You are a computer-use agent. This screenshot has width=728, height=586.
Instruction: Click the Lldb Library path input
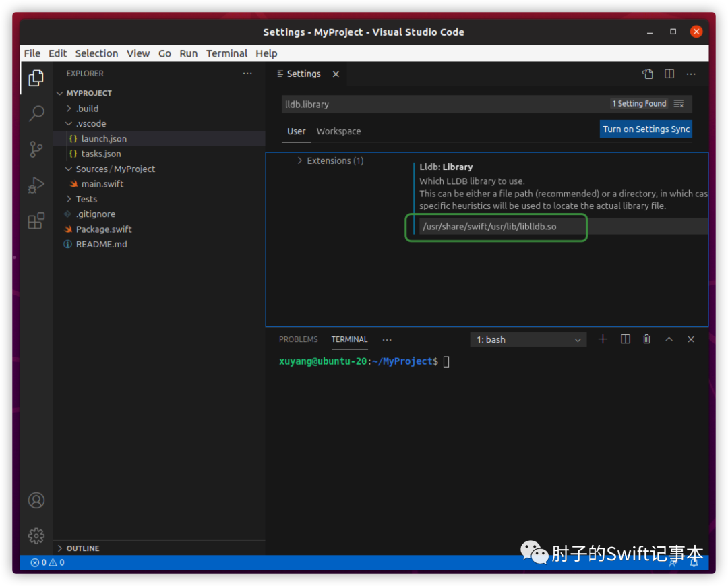564,226
